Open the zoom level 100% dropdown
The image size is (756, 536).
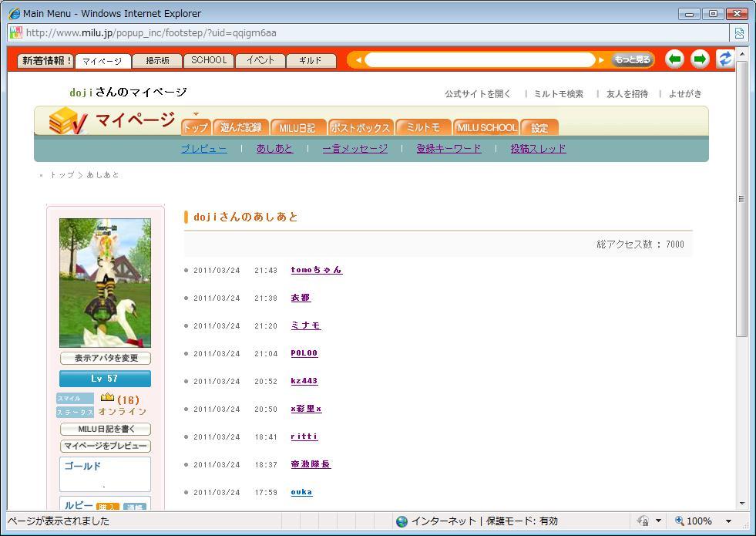click(x=727, y=521)
